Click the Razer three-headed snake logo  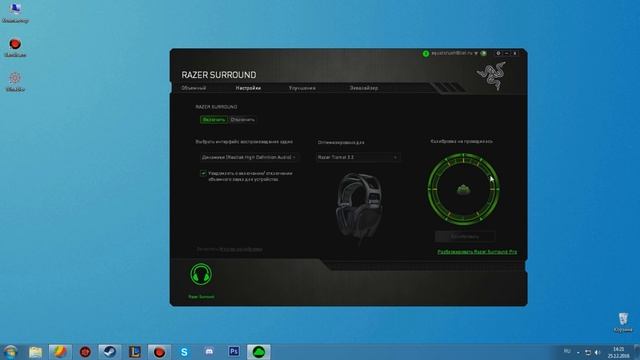(491, 76)
